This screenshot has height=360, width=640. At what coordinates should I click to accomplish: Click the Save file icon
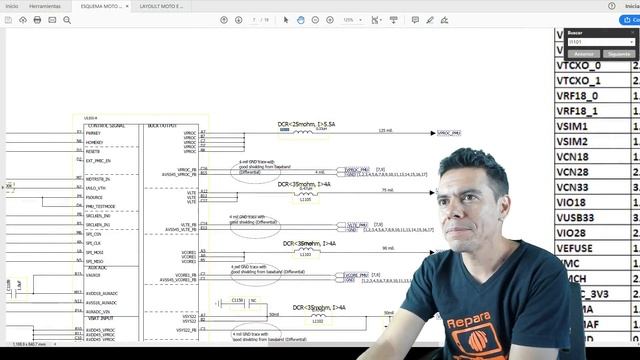coord(8,20)
